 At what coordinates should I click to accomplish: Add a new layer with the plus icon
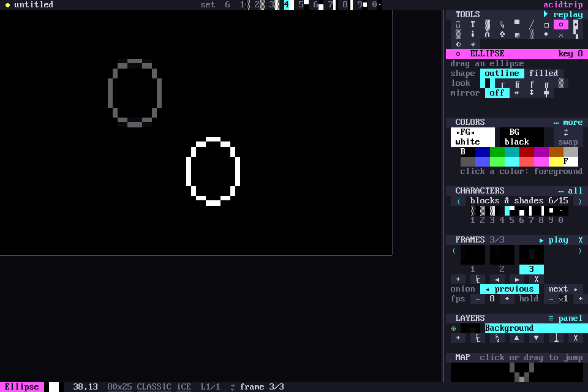pyautogui.click(x=458, y=338)
